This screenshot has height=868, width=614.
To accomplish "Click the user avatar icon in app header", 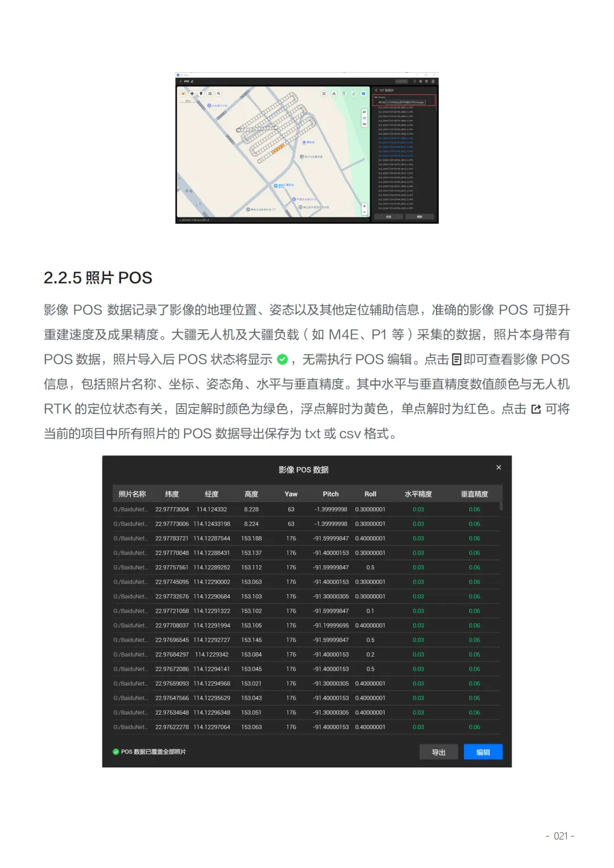I will pos(433,81).
